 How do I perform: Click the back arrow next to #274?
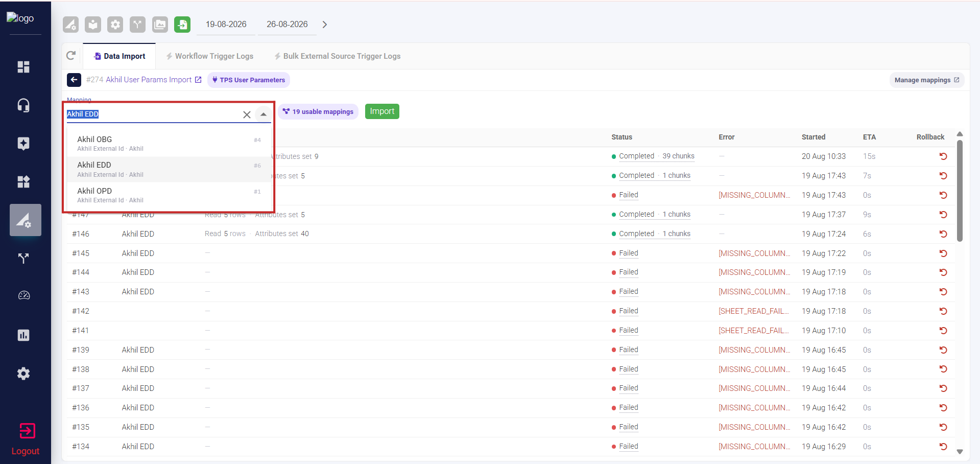[x=74, y=80]
